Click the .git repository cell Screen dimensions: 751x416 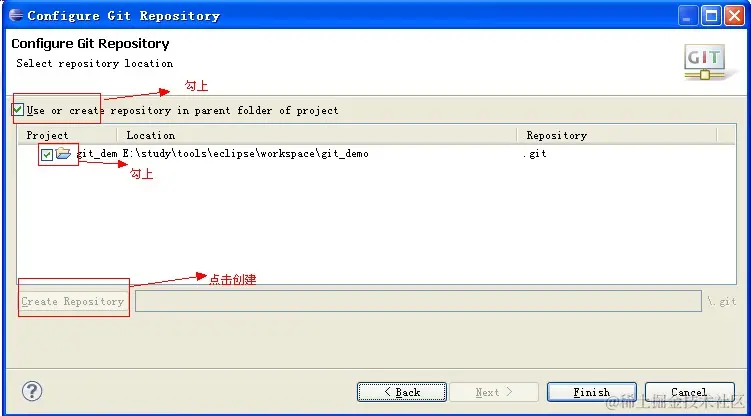click(x=535, y=154)
